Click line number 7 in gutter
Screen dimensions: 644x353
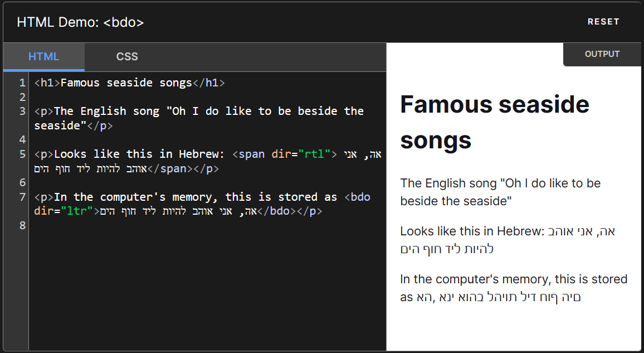point(22,197)
